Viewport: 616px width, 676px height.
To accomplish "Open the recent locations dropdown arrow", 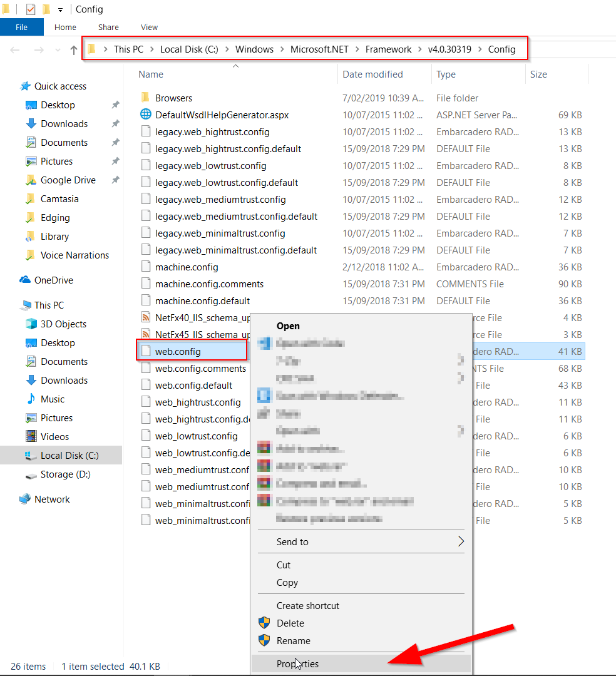I will coord(58,50).
